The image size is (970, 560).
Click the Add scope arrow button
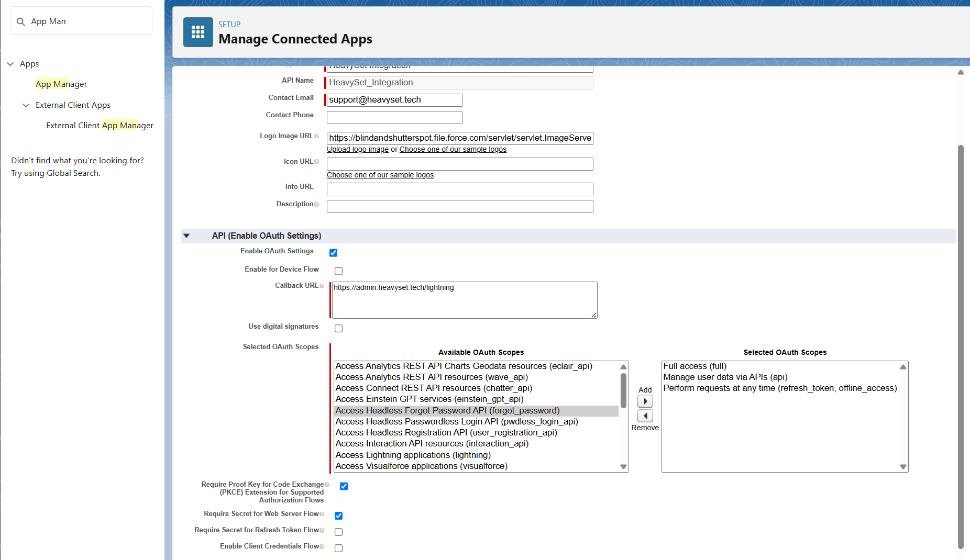pos(645,401)
